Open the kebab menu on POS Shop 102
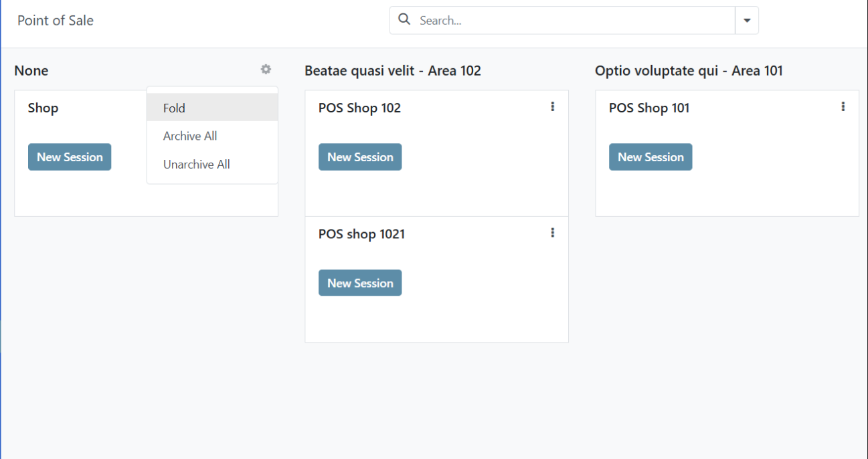The width and height of the screenshot is (868, 459). (x=552, y=106)
